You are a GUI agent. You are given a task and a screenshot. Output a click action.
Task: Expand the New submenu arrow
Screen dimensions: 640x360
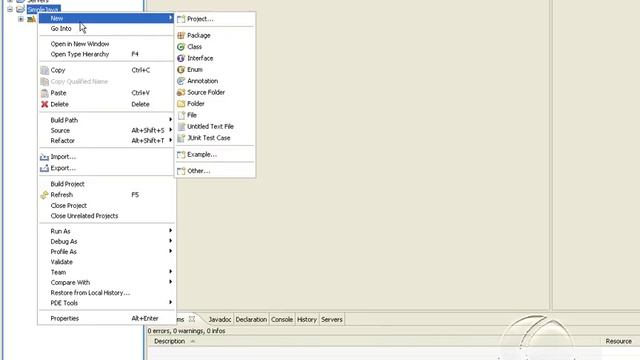point(171,18)
